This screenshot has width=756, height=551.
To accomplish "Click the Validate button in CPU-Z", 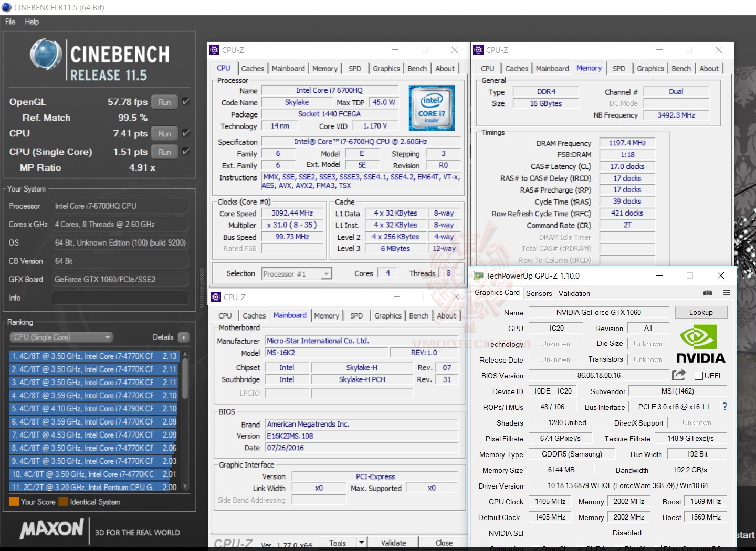I will [393, 543].
